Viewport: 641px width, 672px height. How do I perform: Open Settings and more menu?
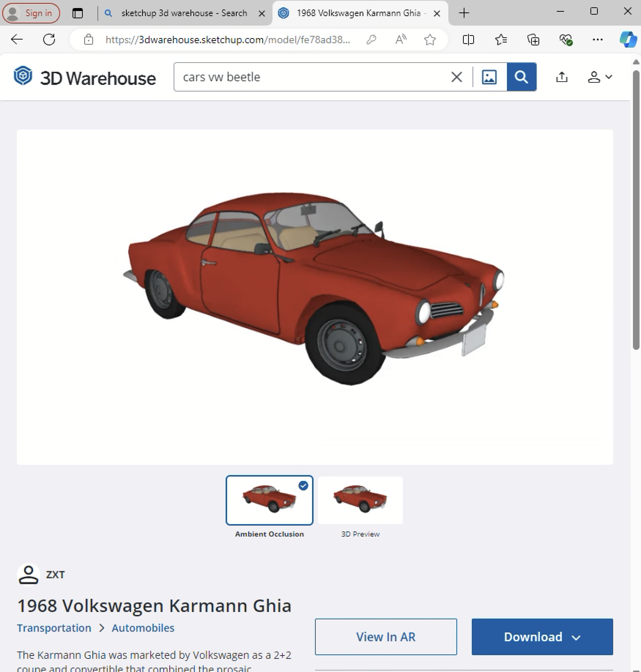pos(597,39)
